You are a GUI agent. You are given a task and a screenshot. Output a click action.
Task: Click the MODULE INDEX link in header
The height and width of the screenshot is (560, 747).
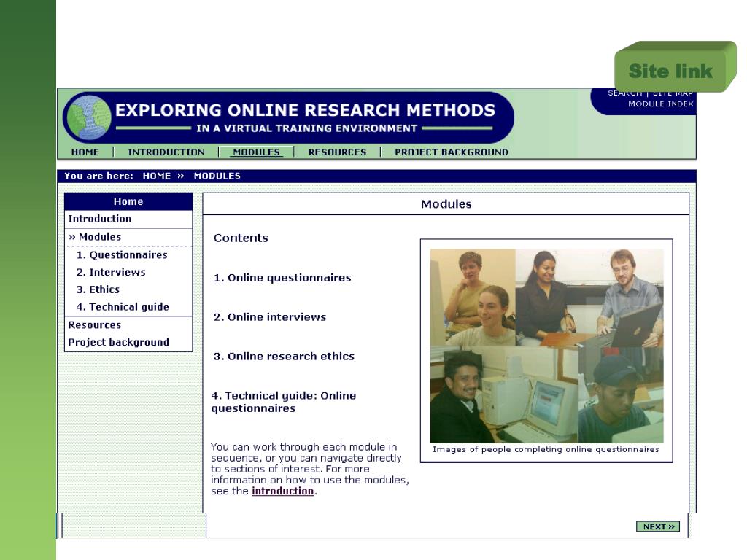pyautogui.click(x=660, y=104)
